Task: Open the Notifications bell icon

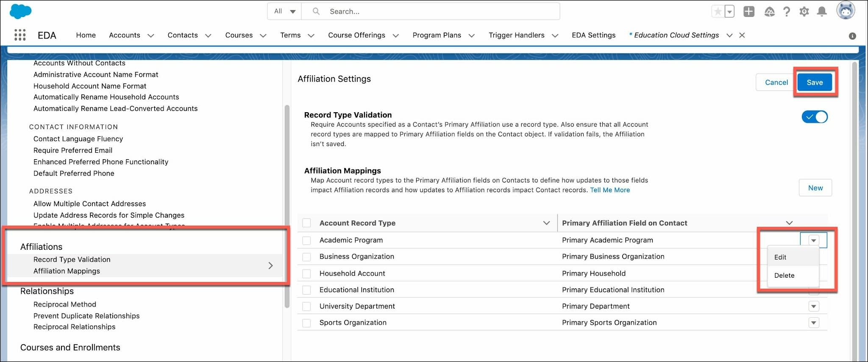Action: tap(822, 11)
